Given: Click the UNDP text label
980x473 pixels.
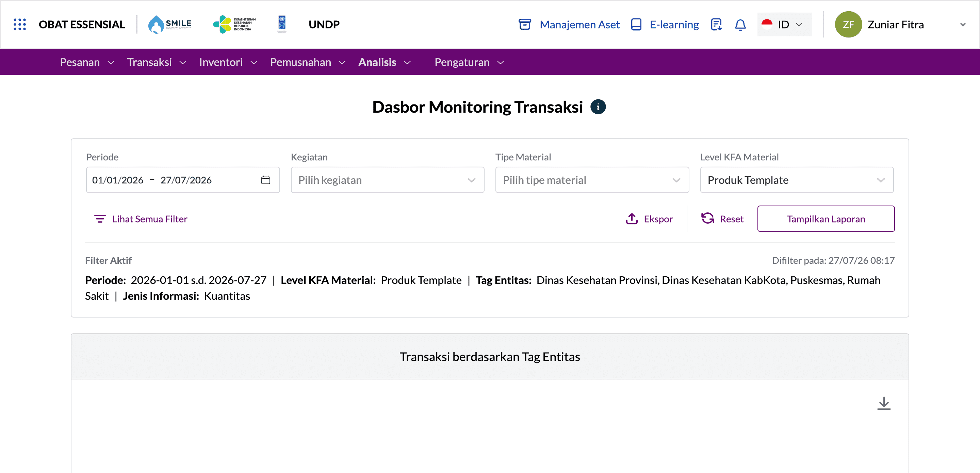Looking at the screenshot, I should tap(324, 25).
